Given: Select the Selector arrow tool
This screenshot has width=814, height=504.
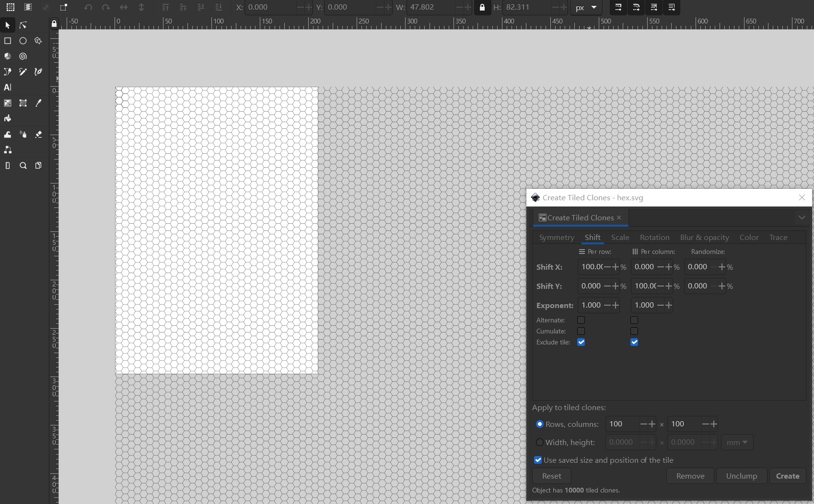Looking at the screenshot, I should coord(8,25).
